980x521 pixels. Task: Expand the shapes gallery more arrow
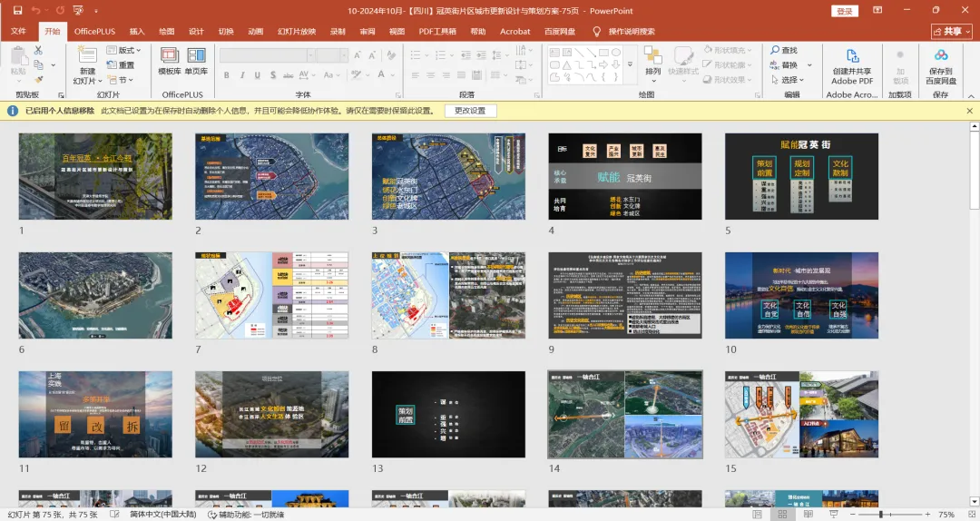tap(630, 64)
